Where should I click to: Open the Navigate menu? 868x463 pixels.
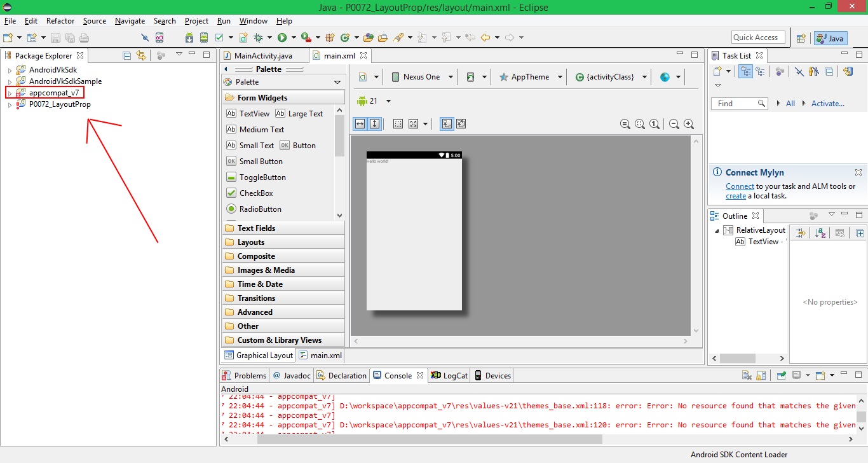[130, 21]
